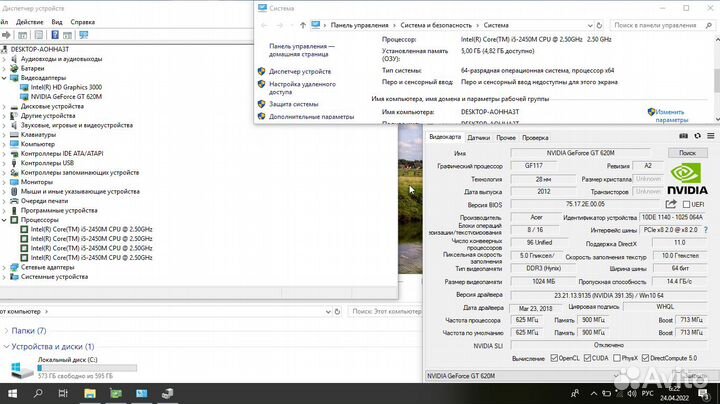
Task: Switch to the Проверка tab
Action: click(535, 138)
